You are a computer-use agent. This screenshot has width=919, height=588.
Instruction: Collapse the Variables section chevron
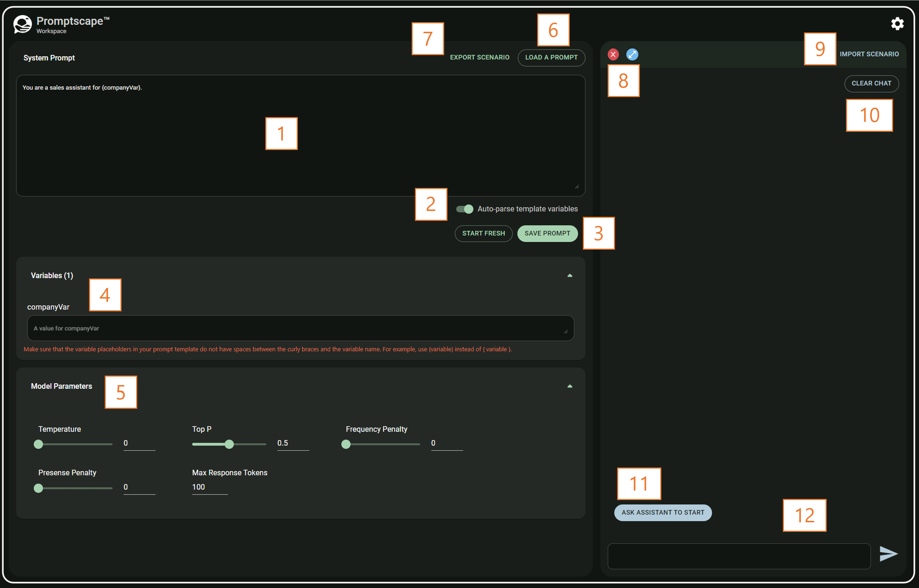coord(570,276)
